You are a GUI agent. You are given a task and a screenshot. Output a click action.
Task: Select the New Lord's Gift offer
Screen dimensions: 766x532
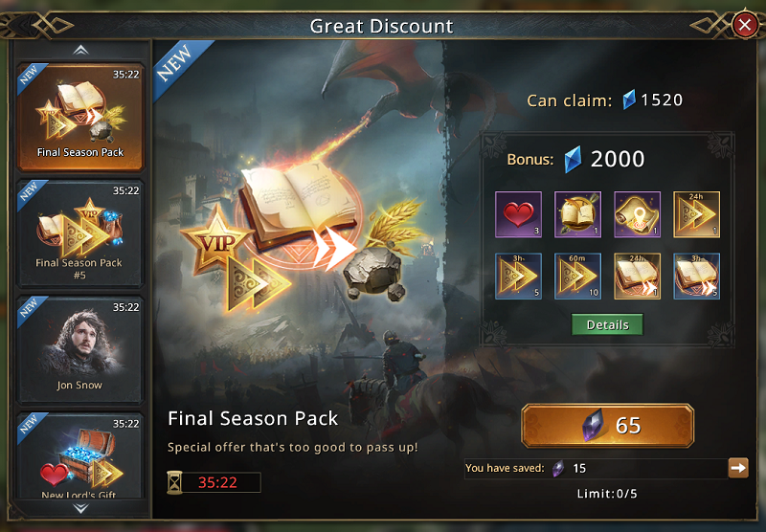pos(80,455)
